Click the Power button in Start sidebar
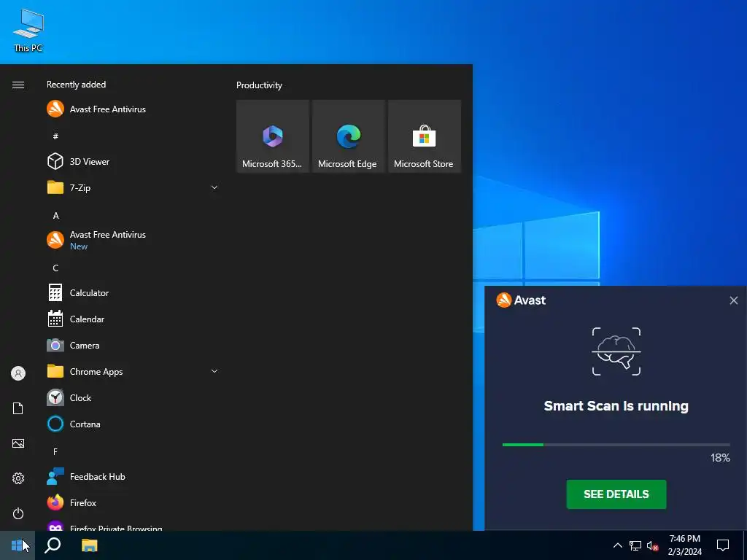Image resolution: width=747 pixels, height=560 pixels. (18, 513)
